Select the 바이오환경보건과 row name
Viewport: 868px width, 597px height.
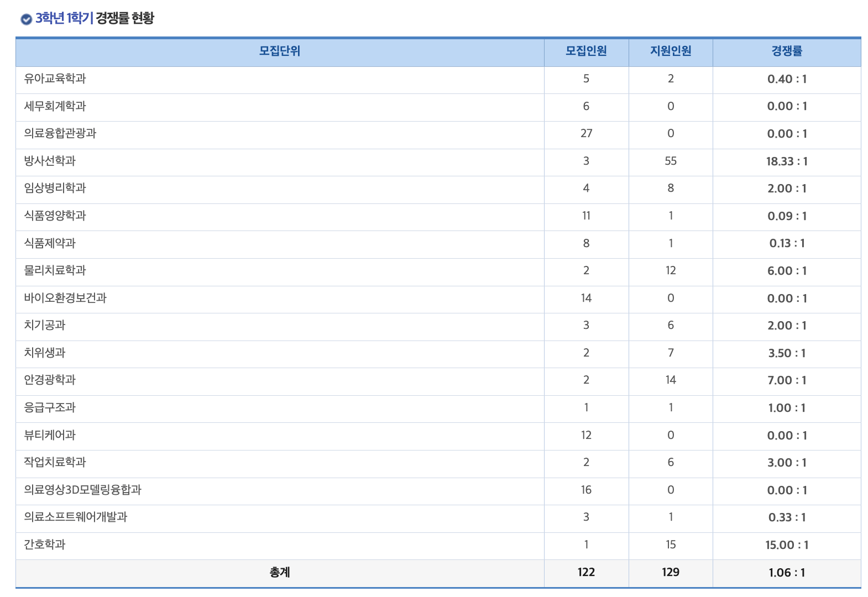coord(65,298)
